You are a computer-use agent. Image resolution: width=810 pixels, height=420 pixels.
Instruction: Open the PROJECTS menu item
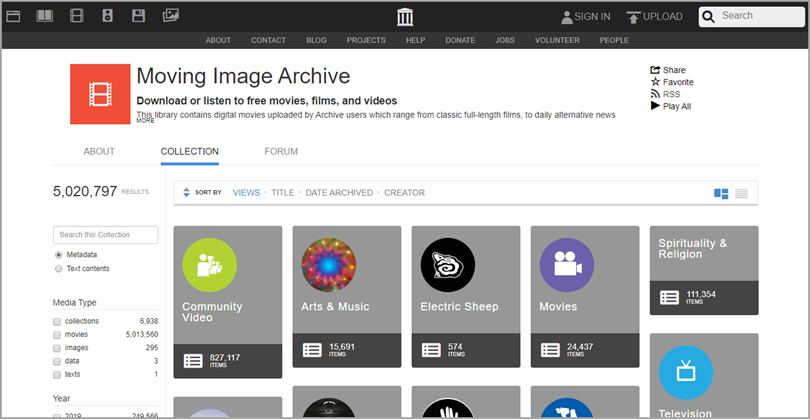[x=366, y=40]
